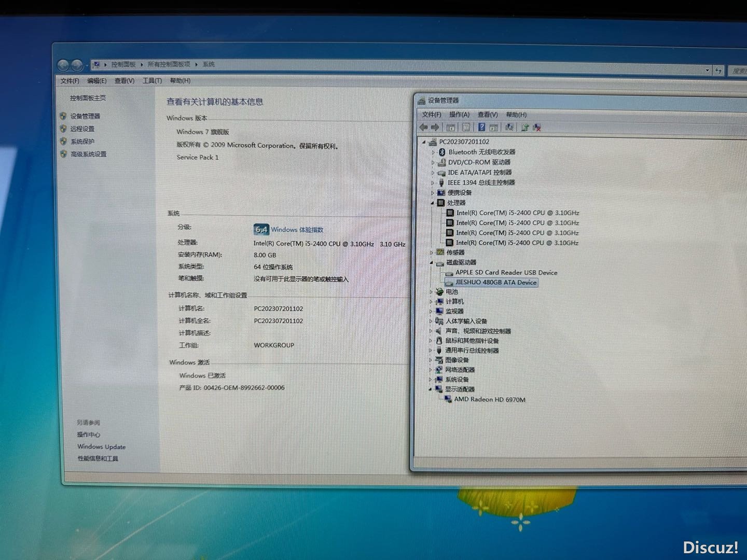The image size is (747, 560).
Task: Click 控制面板 breadcrumb in address bar
Action: pyautogui.click(x=123, y=64)
